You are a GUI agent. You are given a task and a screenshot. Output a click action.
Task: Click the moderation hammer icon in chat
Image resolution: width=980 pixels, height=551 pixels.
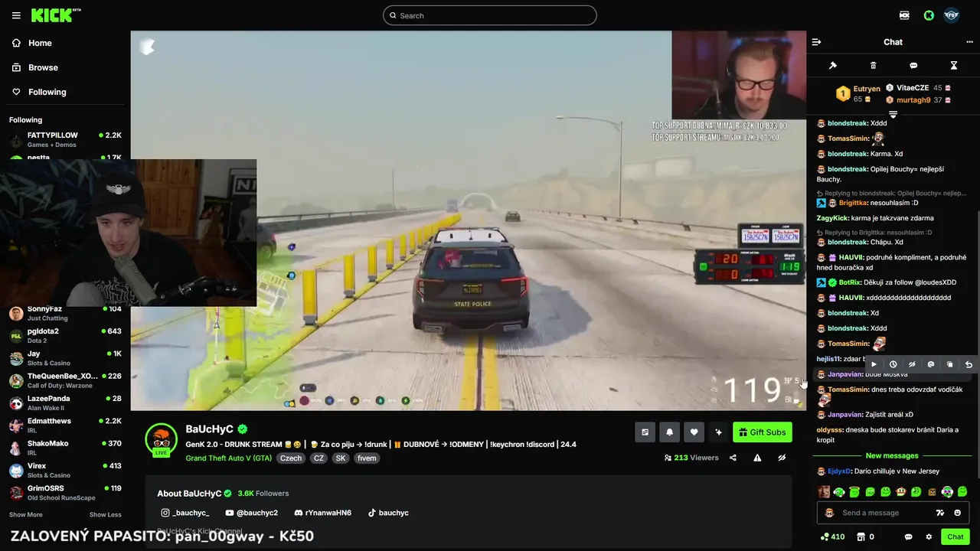[x=833, y=66]
